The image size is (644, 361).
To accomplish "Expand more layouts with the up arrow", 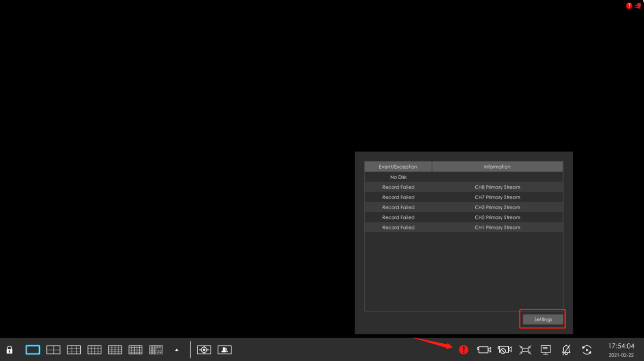I will coord(177,350).
